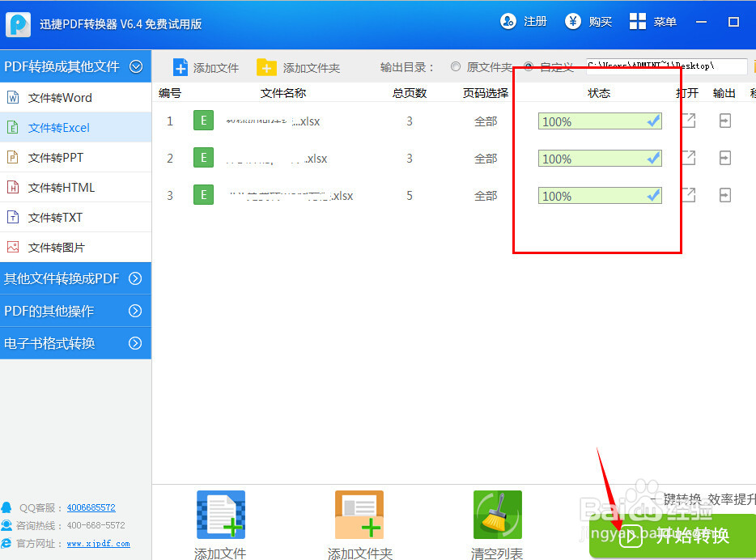Open converted file of row 1
The image size is (756, 560).
(689, 121)
